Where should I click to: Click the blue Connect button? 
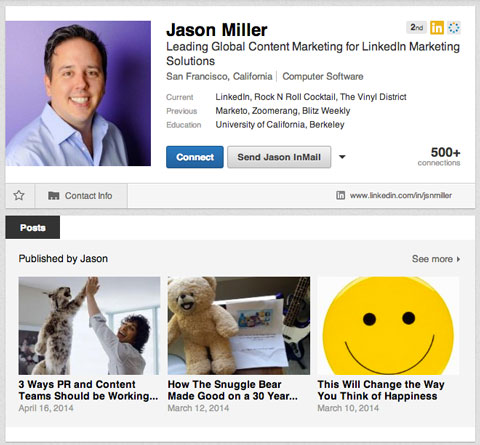[195, 157]
